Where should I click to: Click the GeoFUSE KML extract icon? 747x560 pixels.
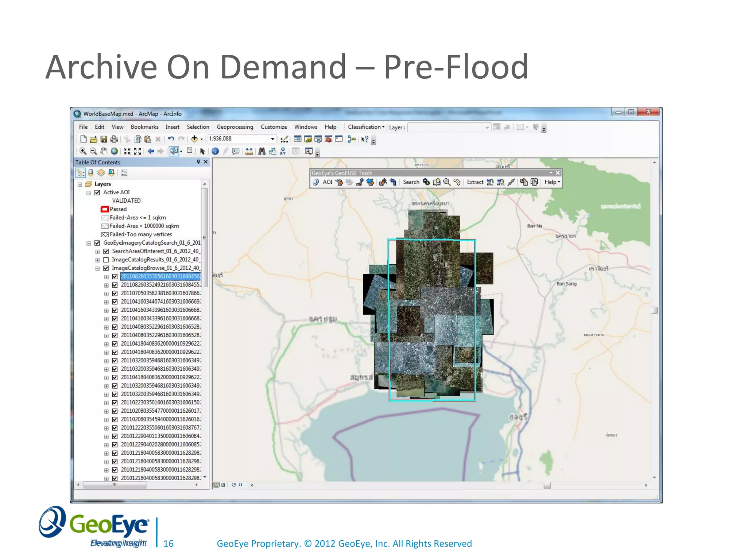point(490,182)
